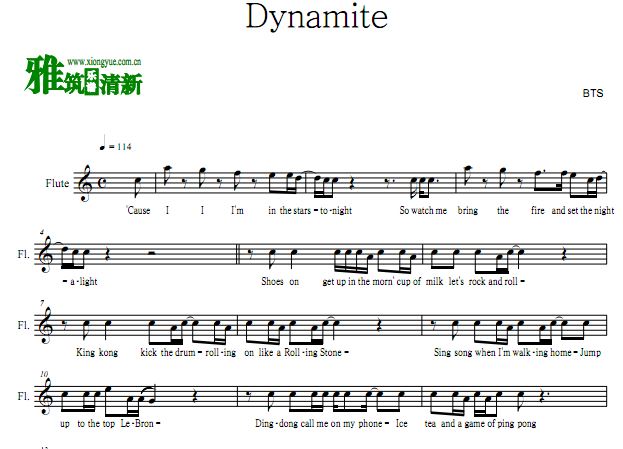Click the Flute instrument label
This screenshot has width=623, height=449.
pyautogui.click(x=57, y=183)
